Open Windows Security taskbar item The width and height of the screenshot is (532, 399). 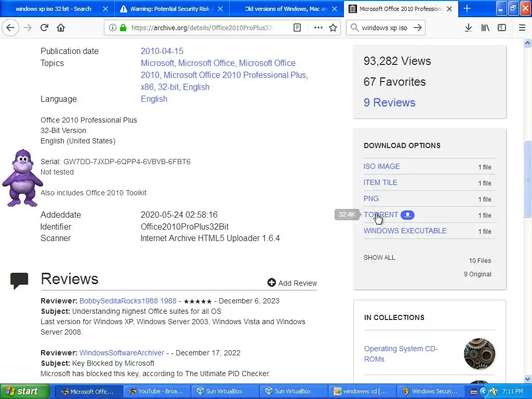[430, 392]
